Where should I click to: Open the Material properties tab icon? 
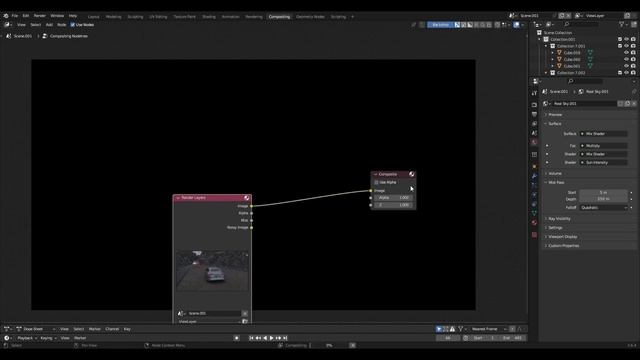pos(534,223)
